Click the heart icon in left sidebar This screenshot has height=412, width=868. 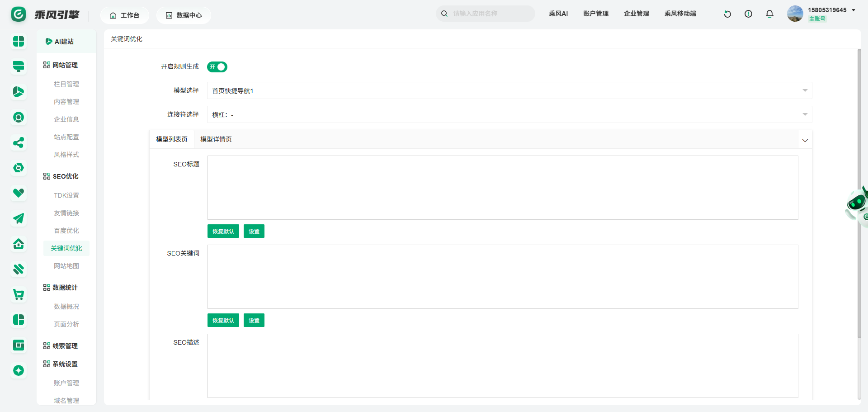[19, 194]
